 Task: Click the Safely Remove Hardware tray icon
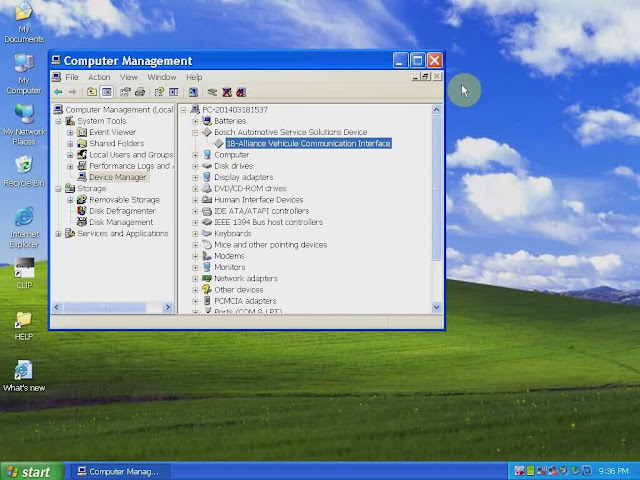pyautogui.click(x=576, y=471)
